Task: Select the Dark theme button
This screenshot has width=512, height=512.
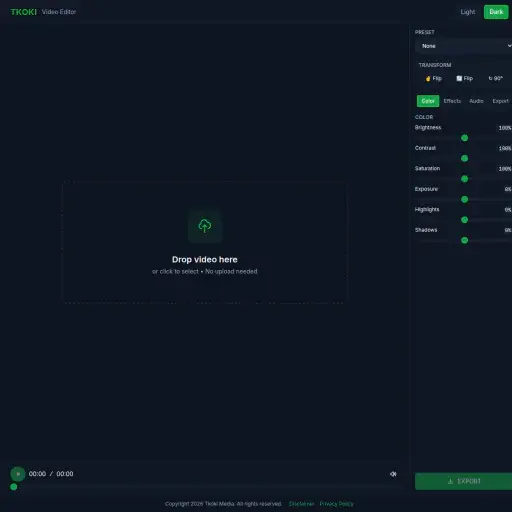Action: pyautogui.click(x=496, y=12)
